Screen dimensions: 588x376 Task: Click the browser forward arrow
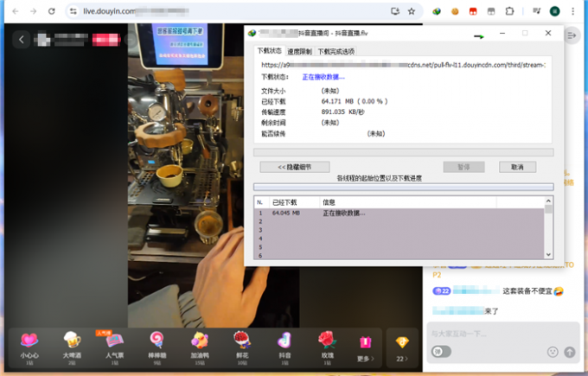pyautogui.click(x=34, y=11)
